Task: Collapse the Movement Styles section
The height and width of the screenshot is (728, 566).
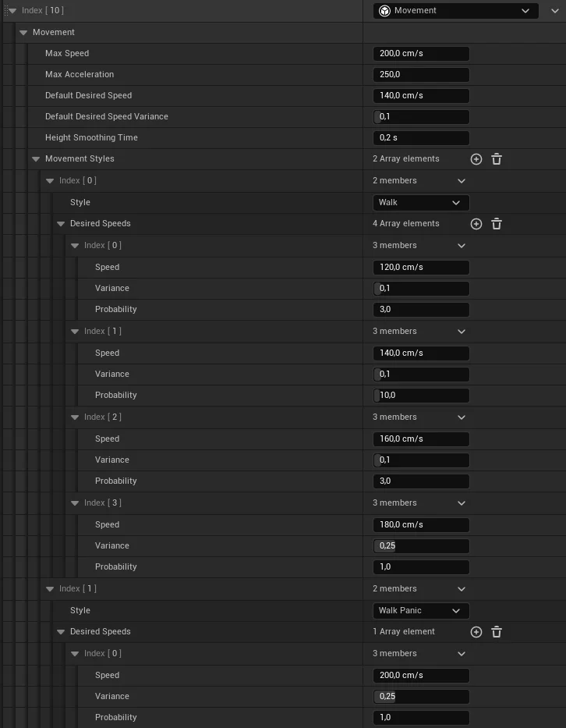Action: 36,158
